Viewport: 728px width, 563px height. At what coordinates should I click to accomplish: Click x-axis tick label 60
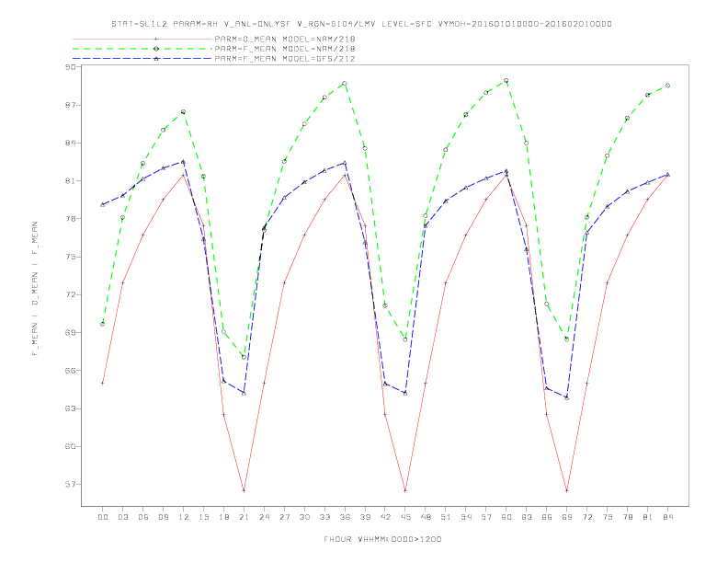(506, 517)
